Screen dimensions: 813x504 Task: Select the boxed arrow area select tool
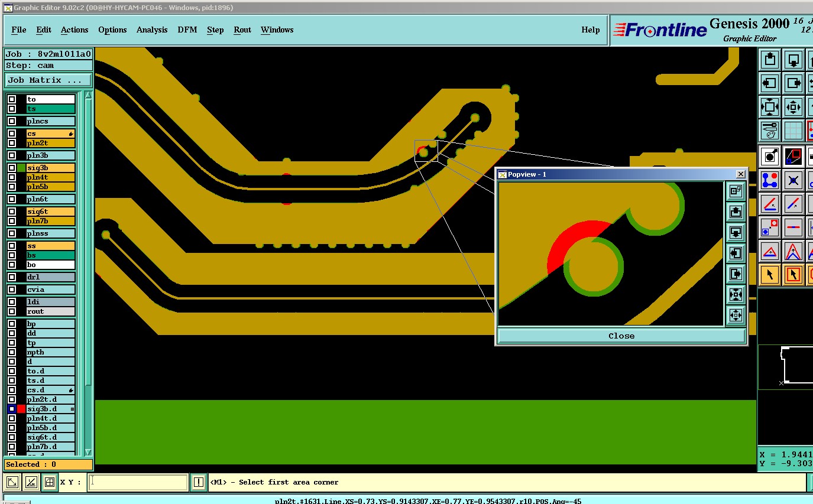click(793, 275)
